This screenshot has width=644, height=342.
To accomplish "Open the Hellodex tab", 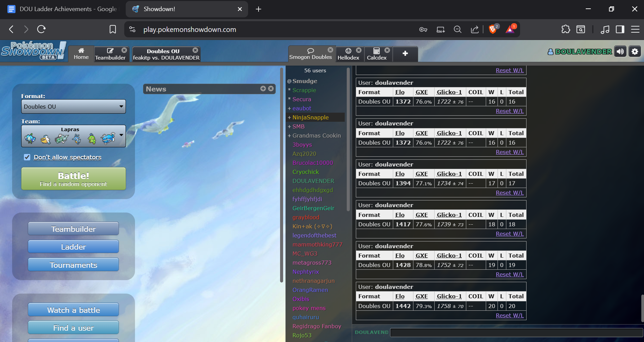I will pos(348,54).
